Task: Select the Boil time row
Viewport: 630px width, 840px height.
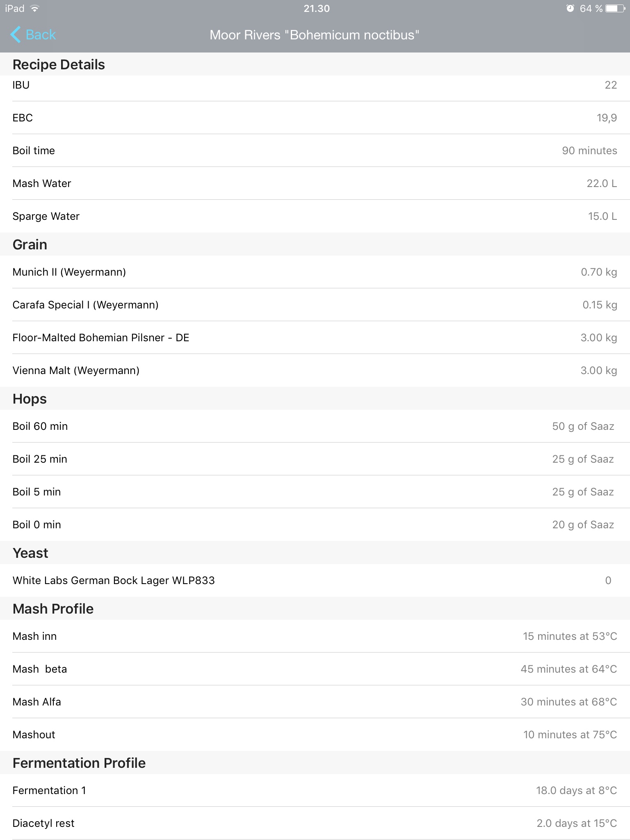Action: point(315,151)
